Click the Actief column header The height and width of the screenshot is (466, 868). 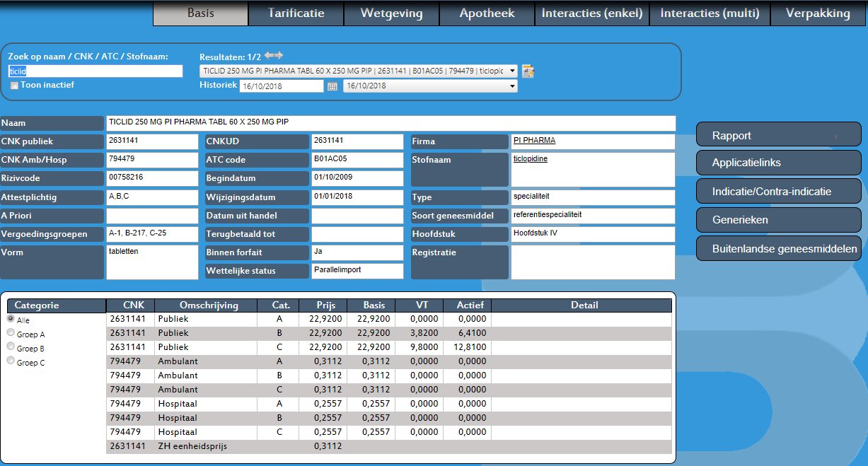(x=466, y=305)
